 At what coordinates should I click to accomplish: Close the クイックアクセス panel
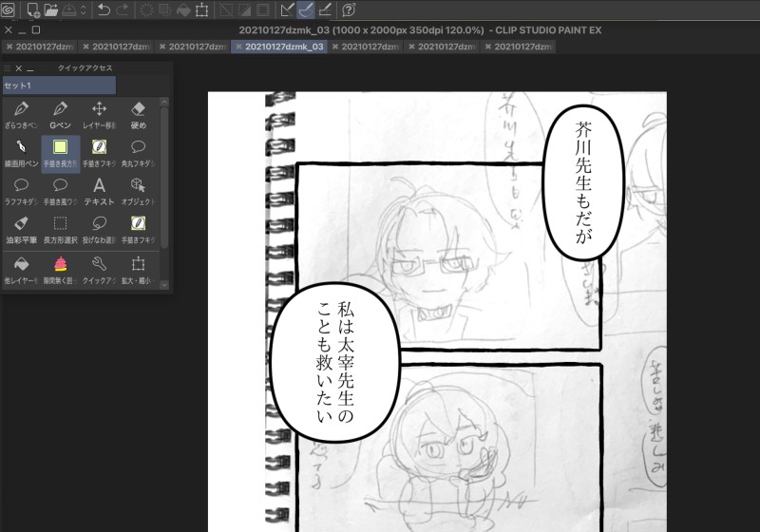[19, 68]
